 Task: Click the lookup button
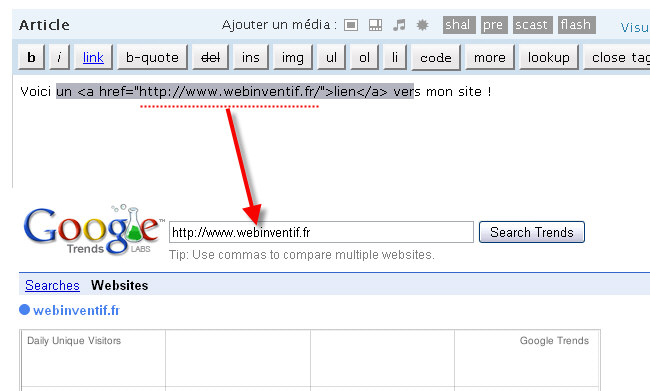click(549, 57)
